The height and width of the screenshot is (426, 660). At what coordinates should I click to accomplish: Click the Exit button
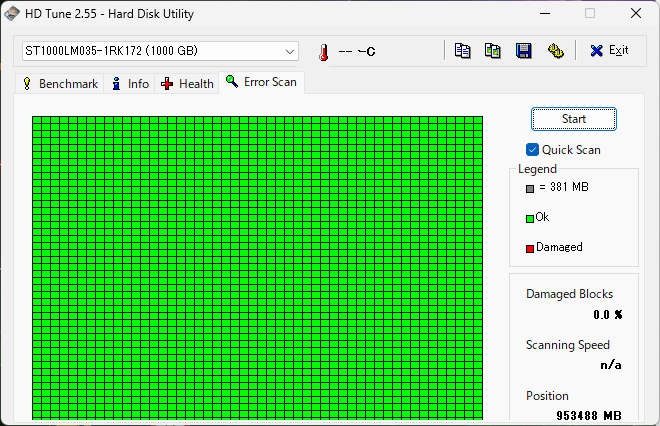point(609,51)
